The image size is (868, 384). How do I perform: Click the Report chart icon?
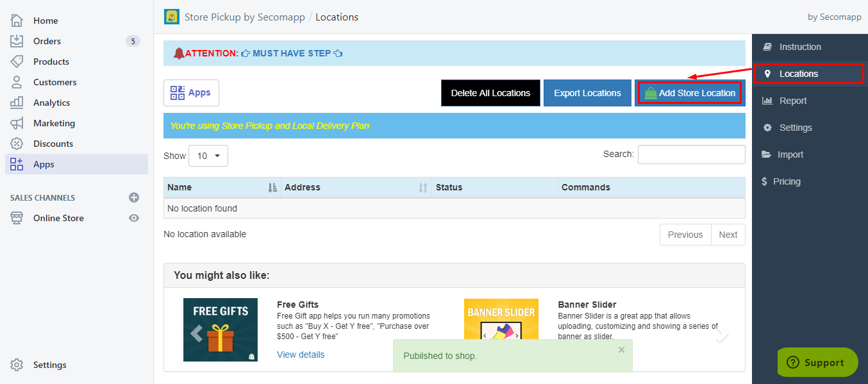click(x=767, y=101)
